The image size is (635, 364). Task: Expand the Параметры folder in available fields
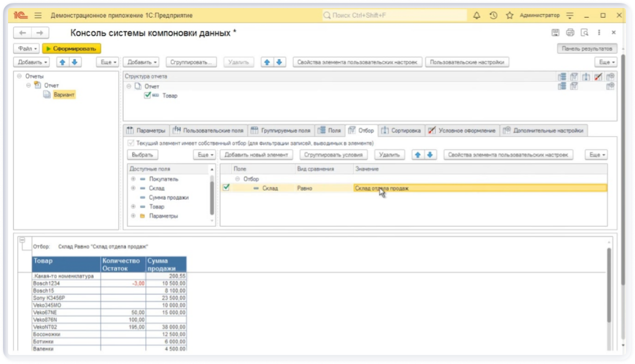(x=134, y=216)
